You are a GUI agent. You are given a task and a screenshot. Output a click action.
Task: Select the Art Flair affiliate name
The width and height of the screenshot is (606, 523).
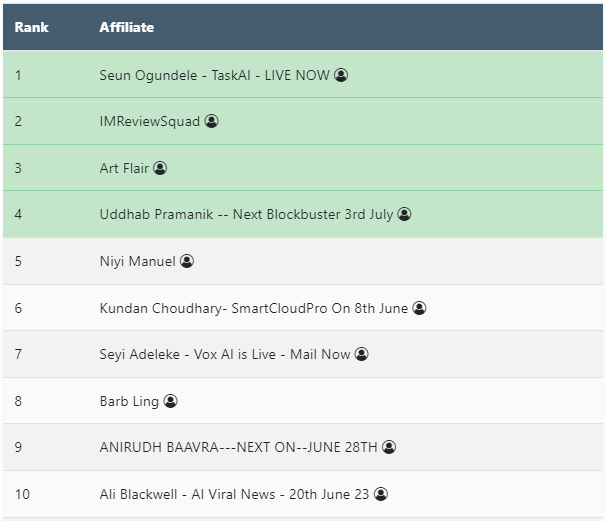124,168
